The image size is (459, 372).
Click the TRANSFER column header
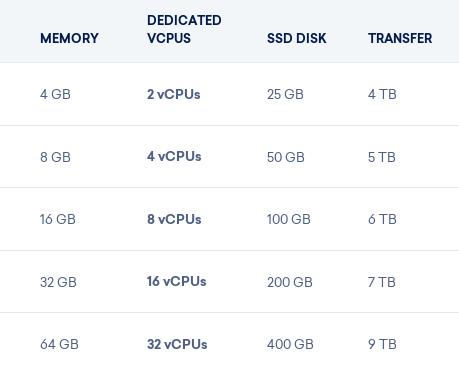pos(400,38)
